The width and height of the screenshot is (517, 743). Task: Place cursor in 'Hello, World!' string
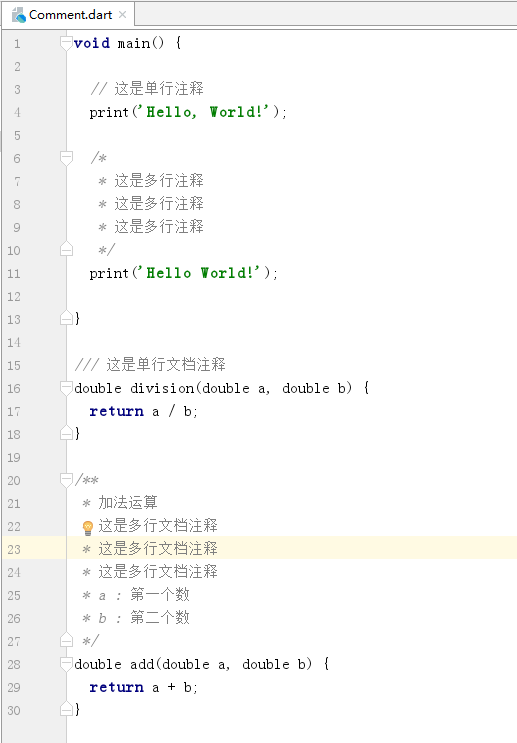click(203, 112)
